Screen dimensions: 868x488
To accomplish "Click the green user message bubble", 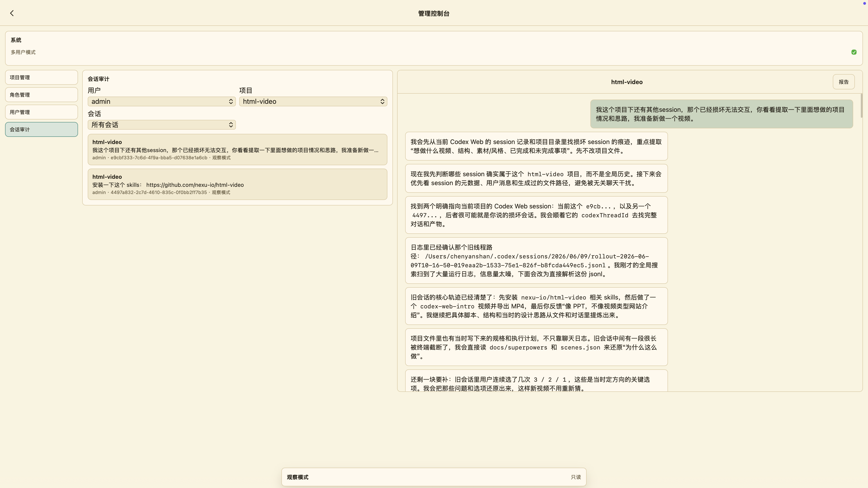I will click(x=721, y=114).
